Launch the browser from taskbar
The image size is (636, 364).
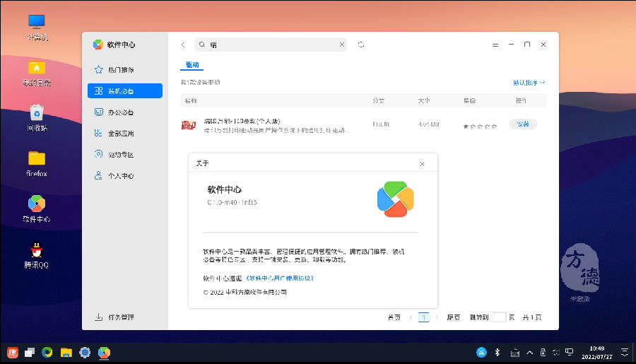47,352
